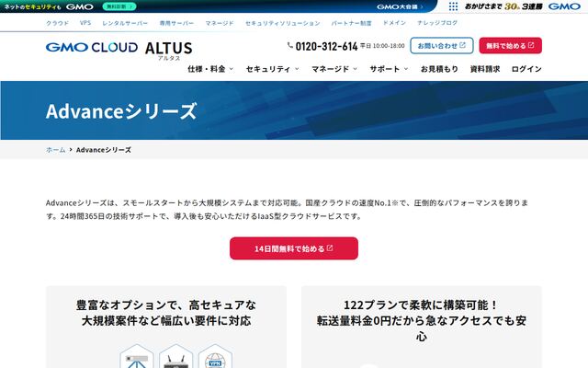
Task: Open the レンタルサーバー top link
Action: [x=125, y=23]
